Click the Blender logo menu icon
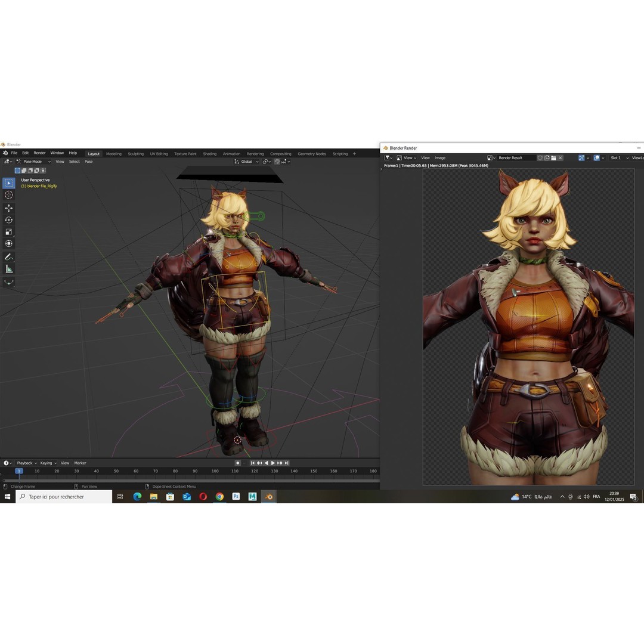The image size is (644, 644). point(5,153)
